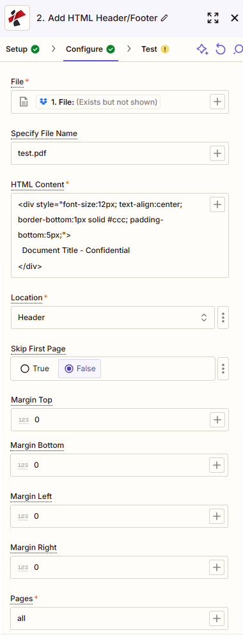The image size is (243, 644).
Task: Click the undo/reset arrow icon
Action: [221, 49]
